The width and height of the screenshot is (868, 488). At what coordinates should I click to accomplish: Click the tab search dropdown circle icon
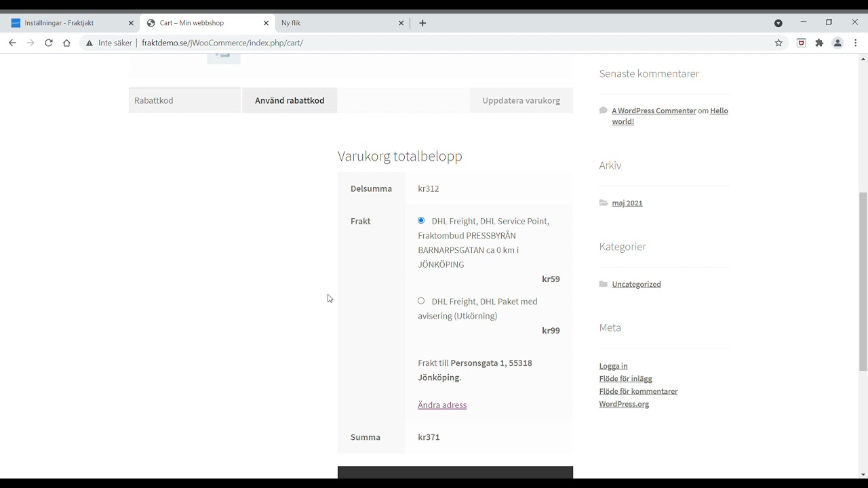coord(778,23)
